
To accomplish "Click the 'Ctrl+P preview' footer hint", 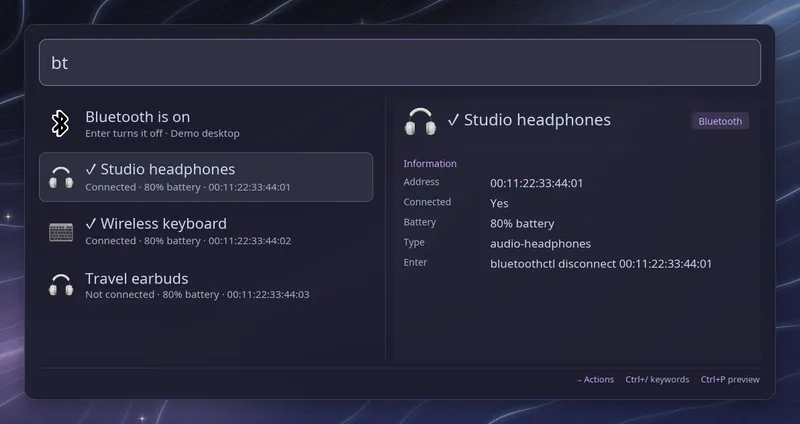I will coord(730,380).
